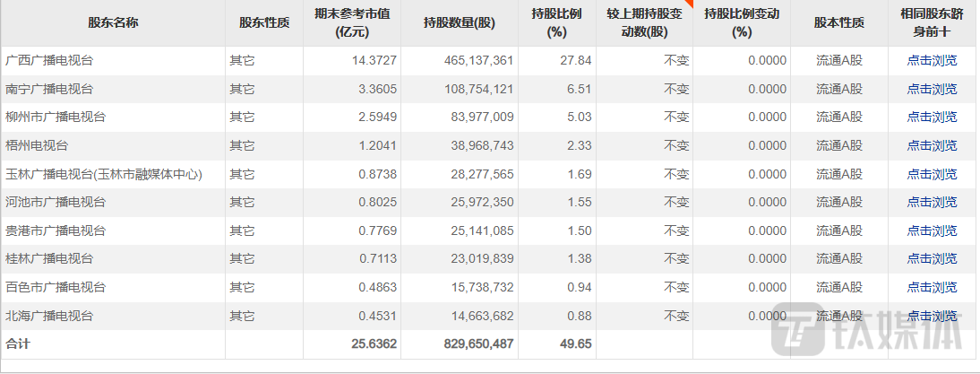Click the 股本性质 column header
Screen dimensions: 980x374
point(839,23)
